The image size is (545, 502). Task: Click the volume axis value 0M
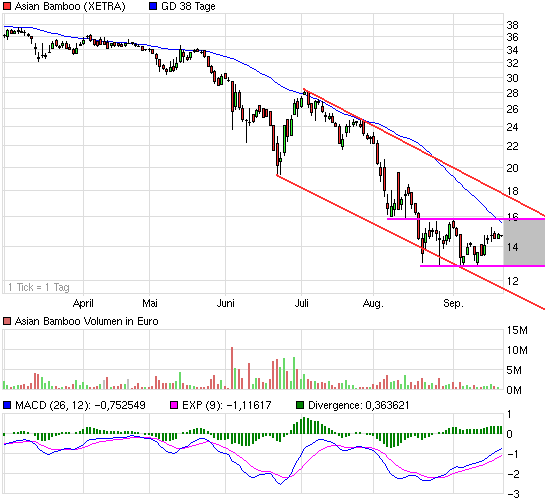pos(514,390)
